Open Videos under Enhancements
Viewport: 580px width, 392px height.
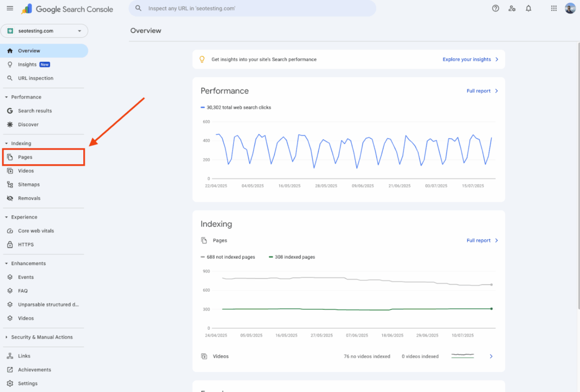pos(26,318)
